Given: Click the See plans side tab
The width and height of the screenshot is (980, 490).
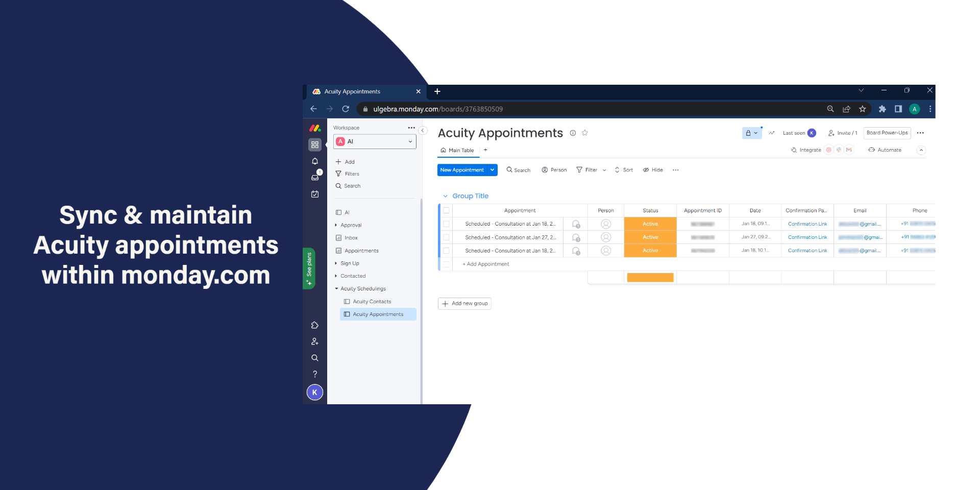Looking at the screenshot, I should pos(309,268).
